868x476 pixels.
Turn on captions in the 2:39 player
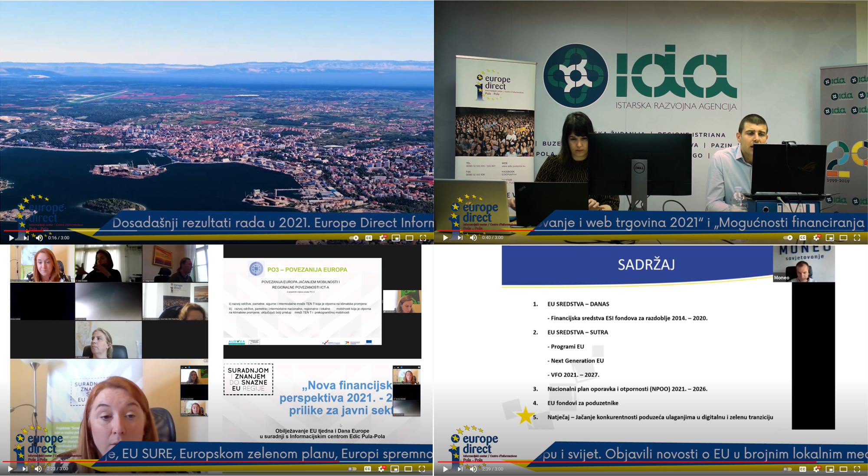point(802,469)
